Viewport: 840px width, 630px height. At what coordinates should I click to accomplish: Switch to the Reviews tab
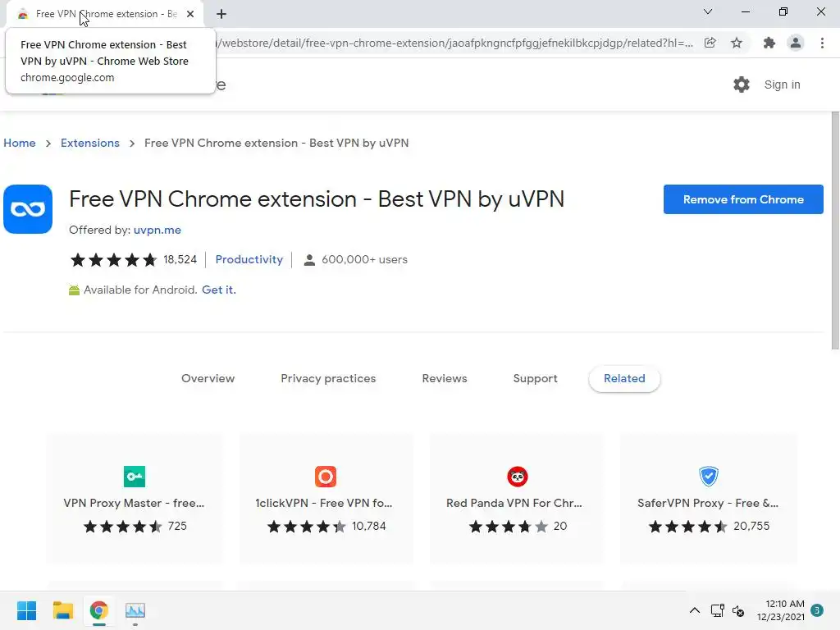pyautogui.click(x=445, y=378)
